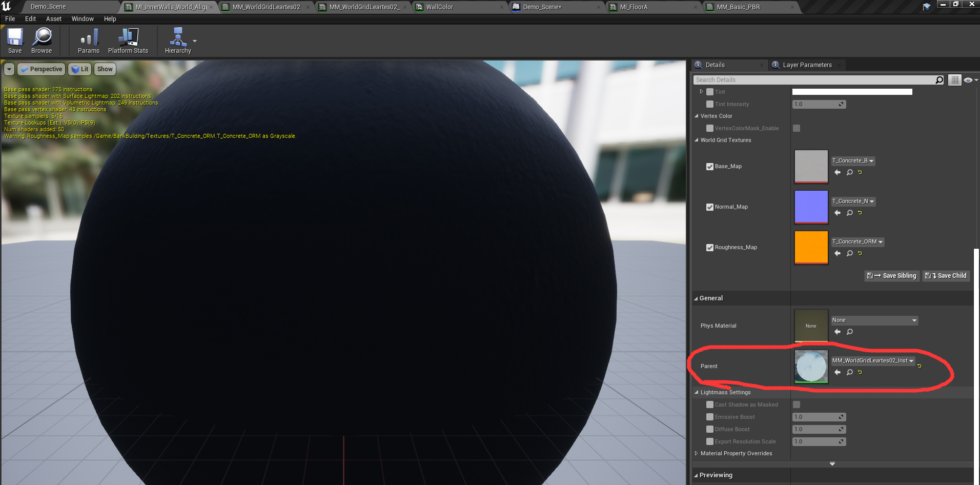
Task: Browse to asset in Content Browser
Action: (x=42, y=41)
